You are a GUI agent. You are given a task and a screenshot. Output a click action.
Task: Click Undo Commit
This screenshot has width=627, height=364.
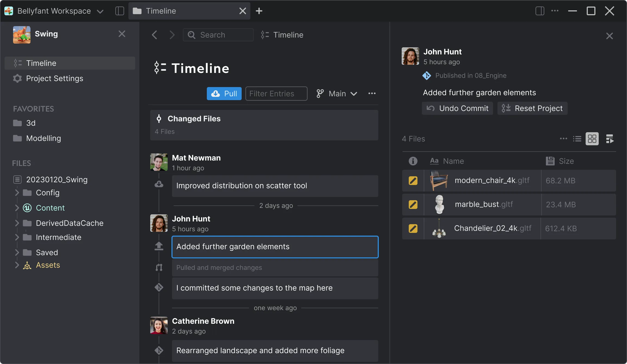point(457,108)
